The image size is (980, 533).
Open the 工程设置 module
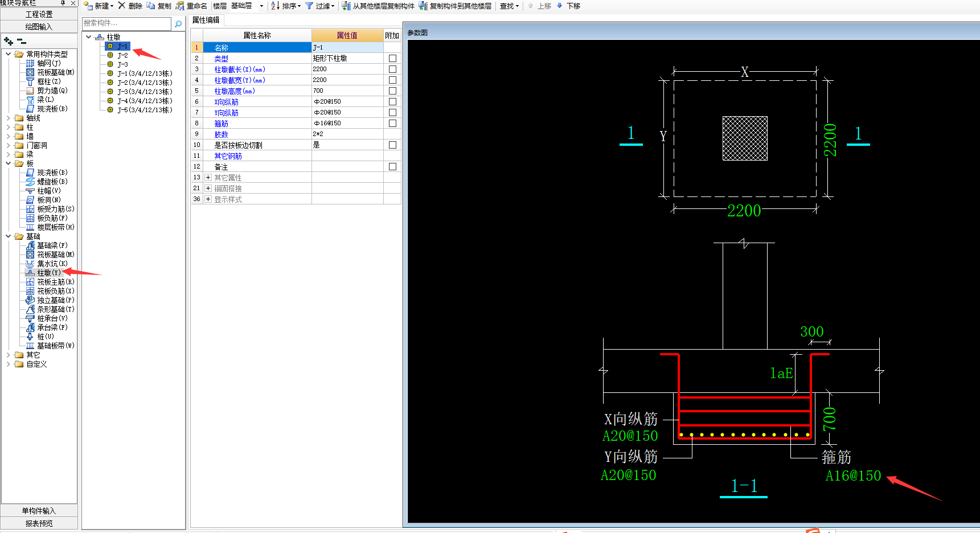coord(39,14)
